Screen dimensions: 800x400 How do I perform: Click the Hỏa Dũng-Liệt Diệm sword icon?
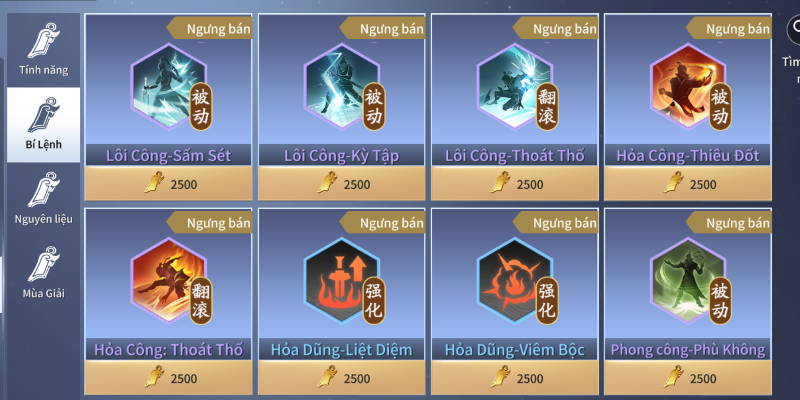(x=342, y=281)
